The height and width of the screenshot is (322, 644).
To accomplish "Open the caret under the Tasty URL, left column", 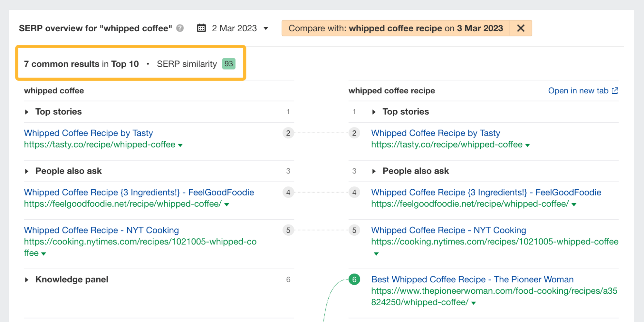I will click(x=180, y=145).
